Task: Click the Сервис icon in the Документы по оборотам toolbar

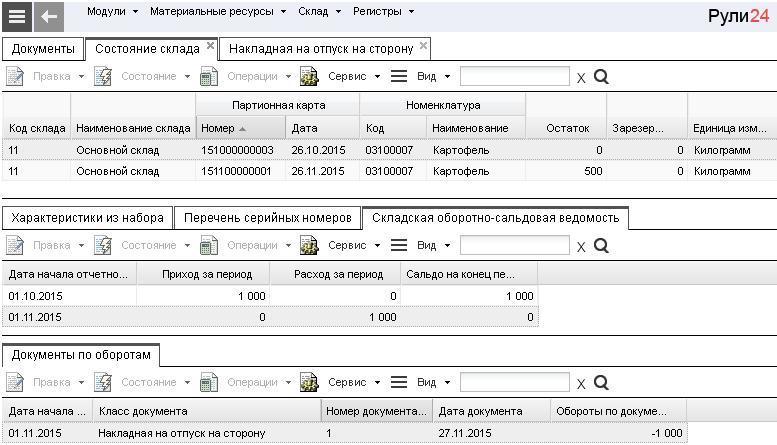Action: pos(309,383)
